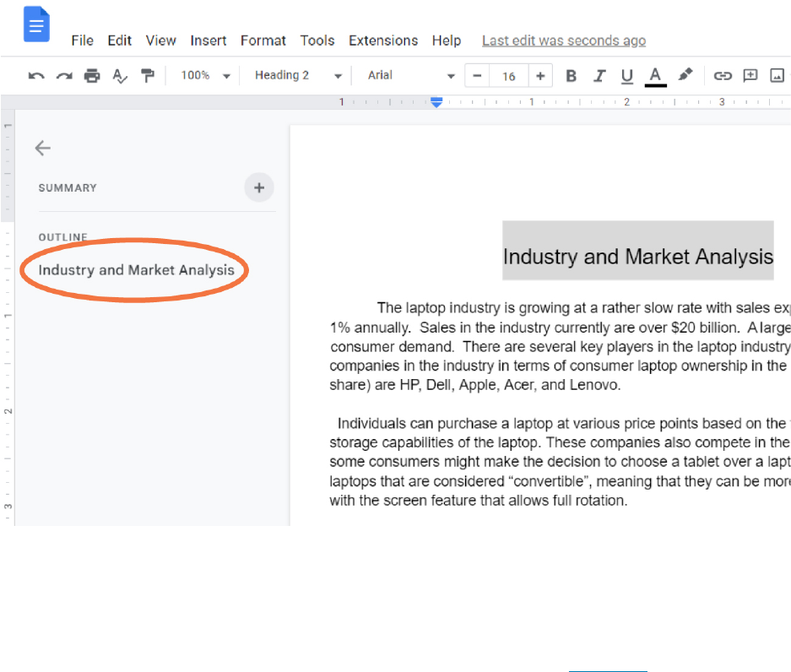
Task: Open the text color picker
Action: 655,76
